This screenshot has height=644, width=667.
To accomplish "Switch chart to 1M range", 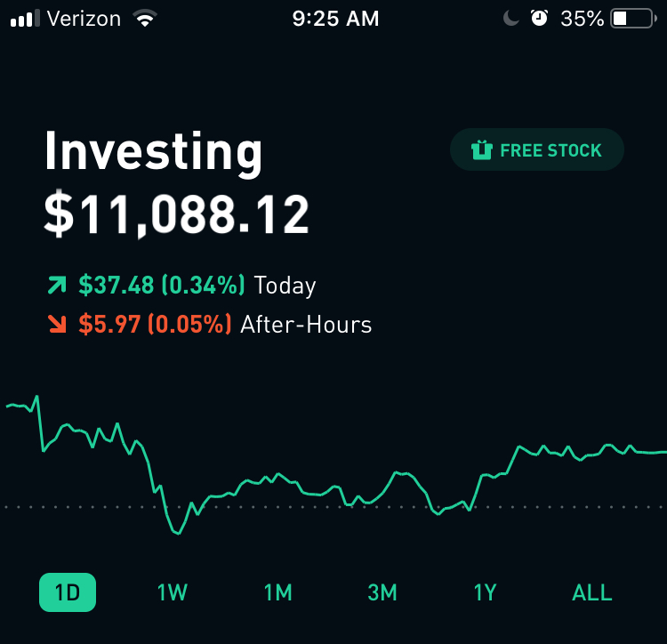I will pyautogui.click(x=277, y=592).
